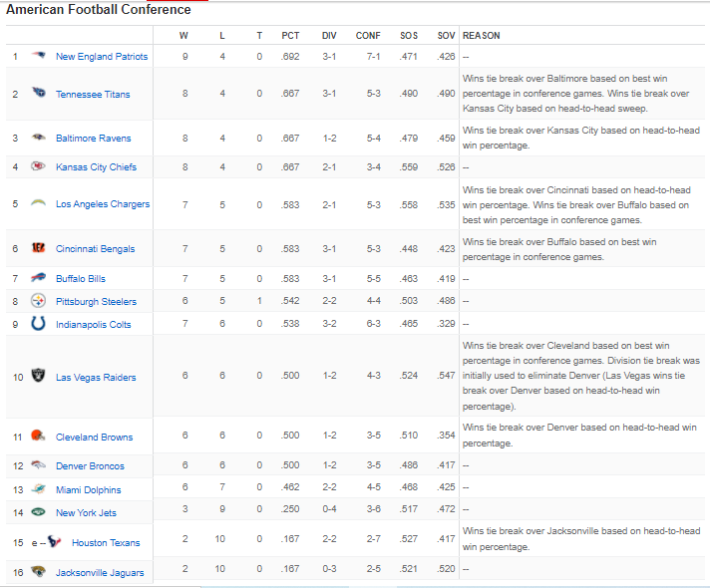
Task: Click the Tennessee Titans logo
Action: [39, 93]
